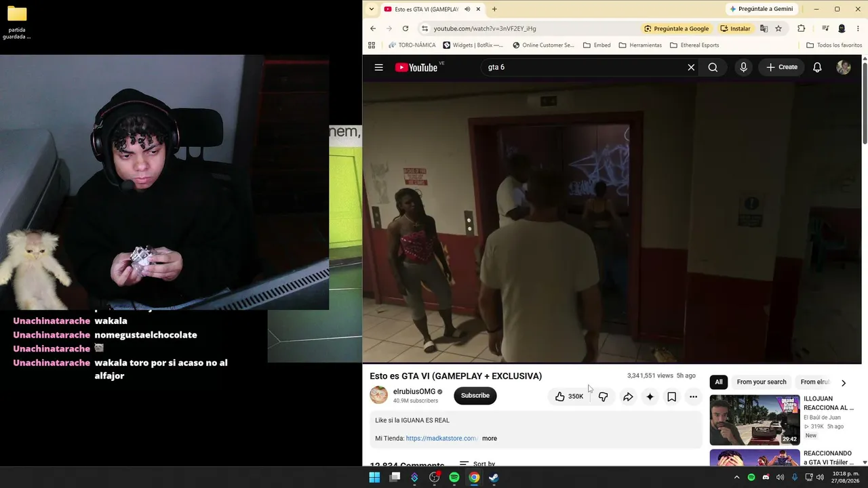The width and height of the screenshot is (868, 488).
Task: Open the Herramientas bookmarks folder
Action: tap(640, 45)
